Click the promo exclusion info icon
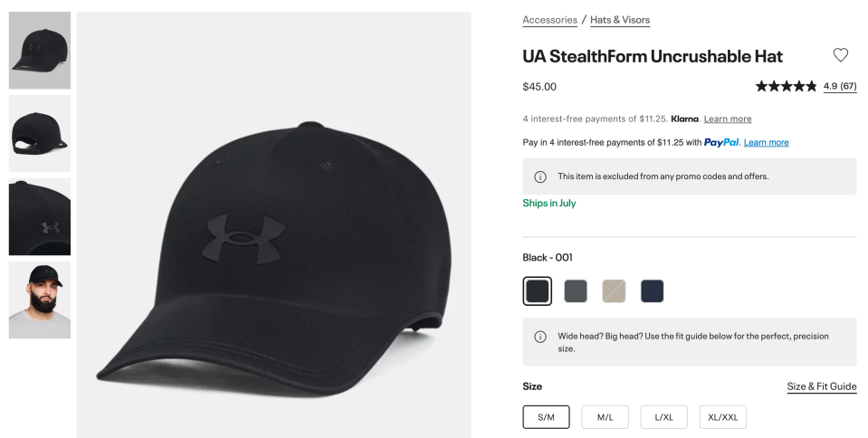 [540, 176]
